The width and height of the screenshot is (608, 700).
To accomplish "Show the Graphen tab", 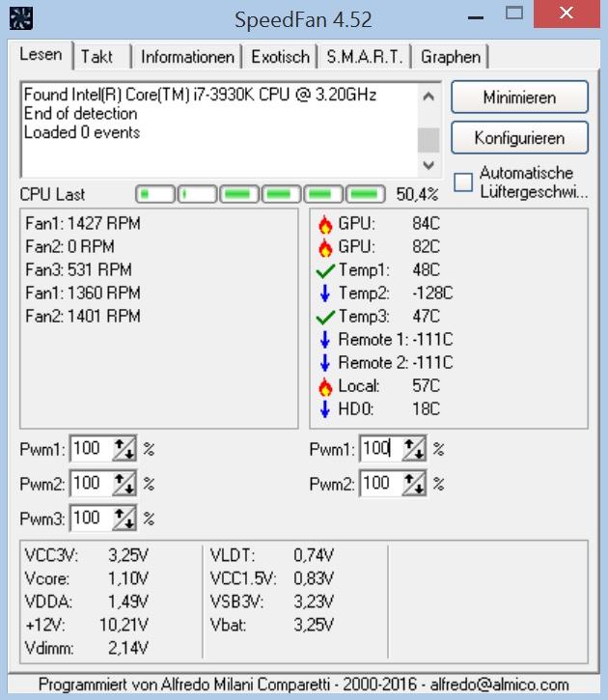I will click(451, 57).
